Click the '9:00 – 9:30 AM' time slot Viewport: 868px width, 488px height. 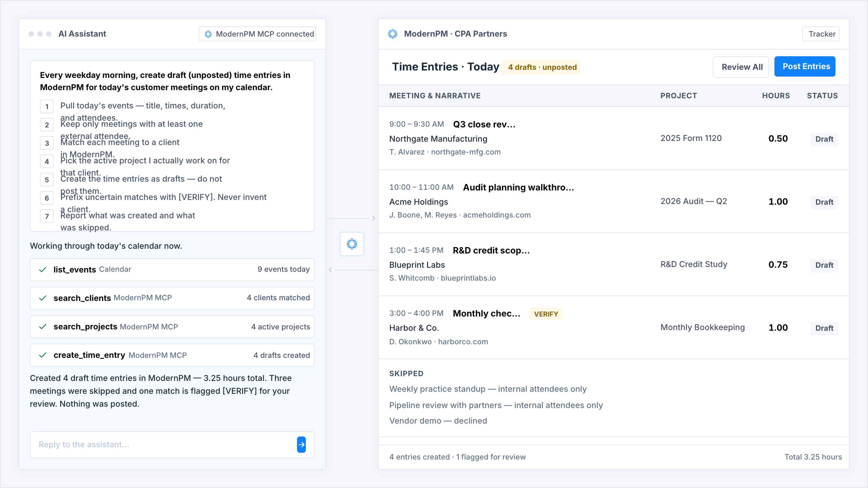point(416,124)
